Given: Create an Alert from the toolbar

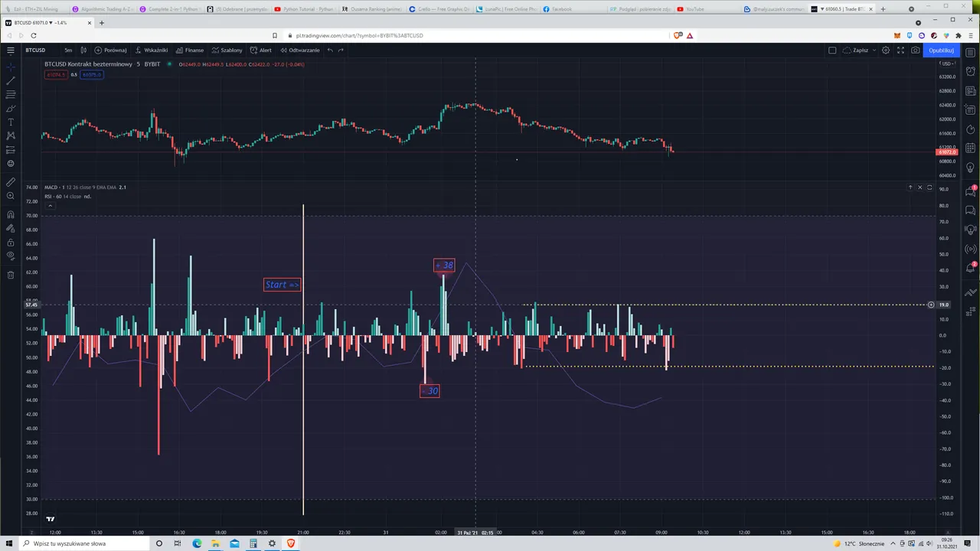Looking at the screenshot, I should 261,50.
